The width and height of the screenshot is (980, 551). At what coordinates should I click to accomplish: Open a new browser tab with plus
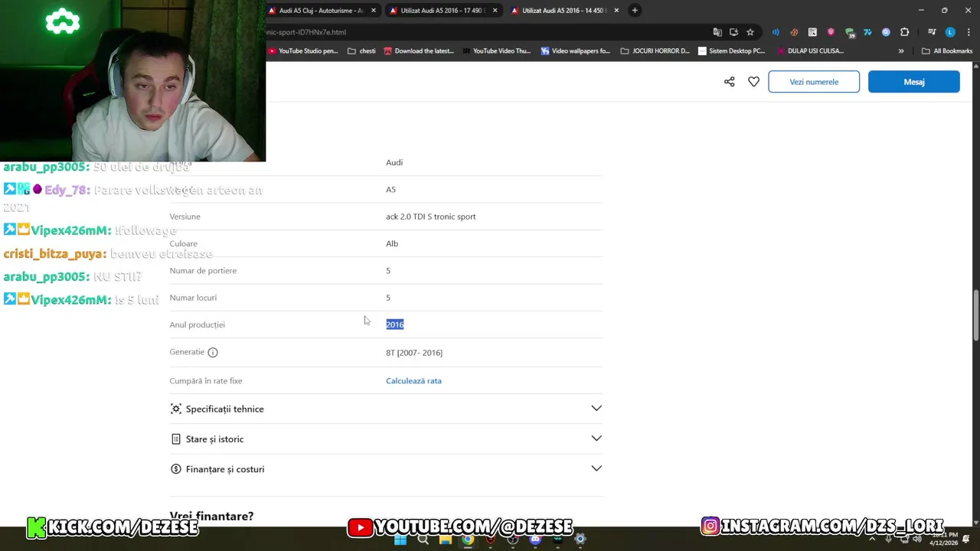click(x=635, y=11)
